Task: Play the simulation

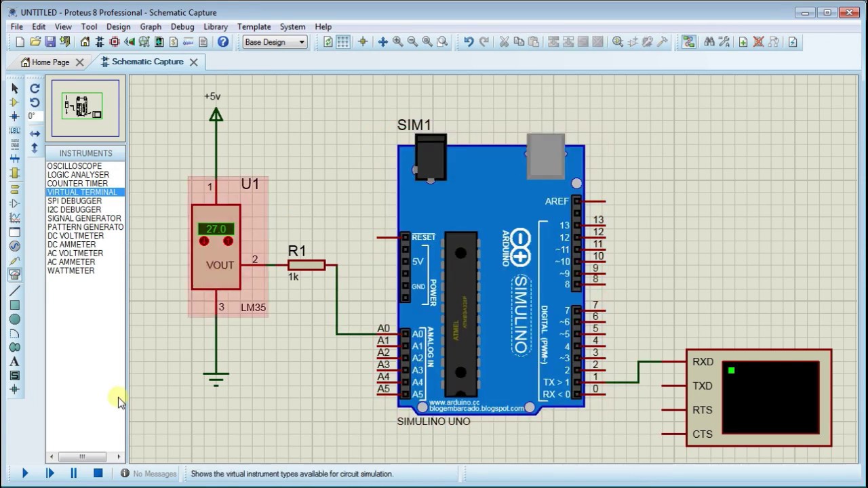Action: pyautogui.click(x=25, y=473)
